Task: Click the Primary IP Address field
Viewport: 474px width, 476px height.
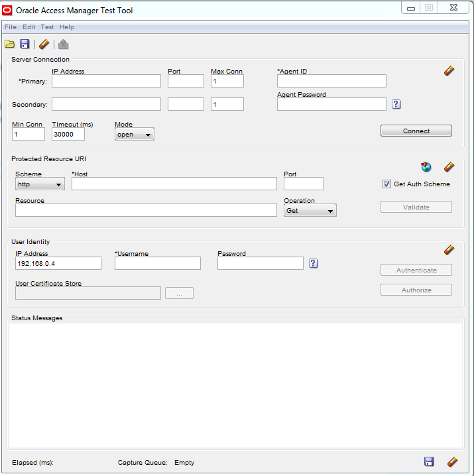Action: 106,81
